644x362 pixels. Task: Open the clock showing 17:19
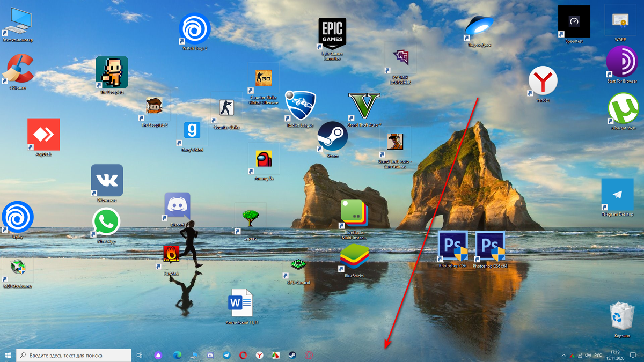click(x=616, y=355)
